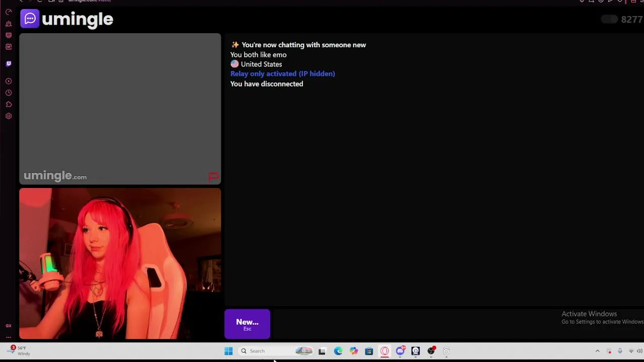The image size is (644, 362).
Task: Open Extensions cube icon in the sidebar
Action: (9, 105)
